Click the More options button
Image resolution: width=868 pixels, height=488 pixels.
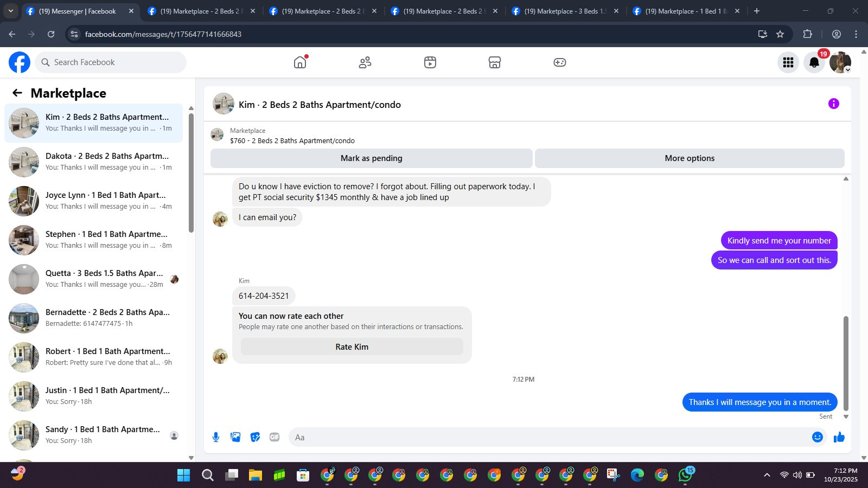point(690,158)
